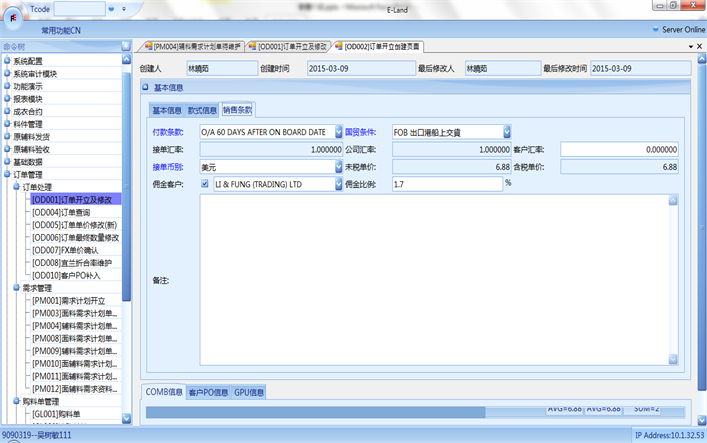Click the 佣金比例 input field
This screenshot has width=707, height=443.
pyautogui.click(x=445, y=184)
